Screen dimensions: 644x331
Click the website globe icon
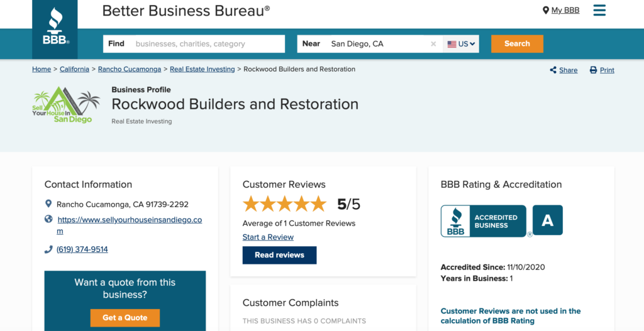coord(48,219)
